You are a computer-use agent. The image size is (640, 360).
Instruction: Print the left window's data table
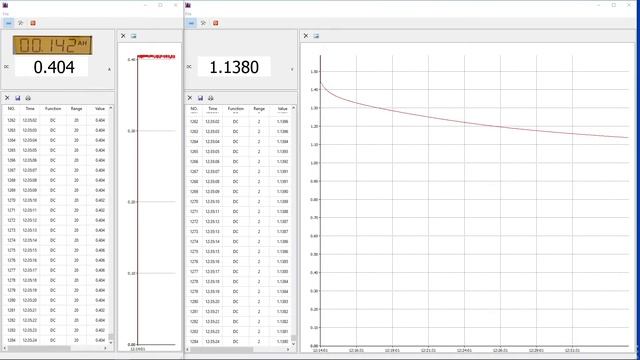click(x=28, y=98)
